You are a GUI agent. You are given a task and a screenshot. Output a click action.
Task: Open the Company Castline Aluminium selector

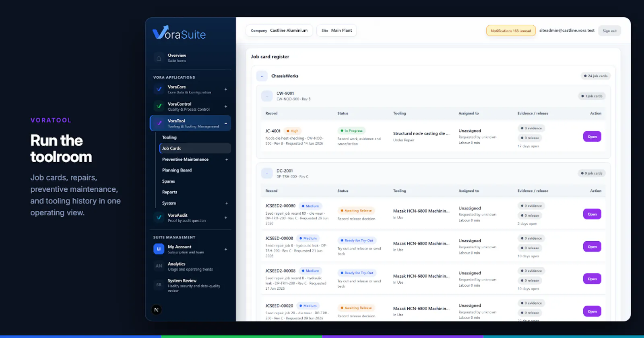click(x=279, y=31)
